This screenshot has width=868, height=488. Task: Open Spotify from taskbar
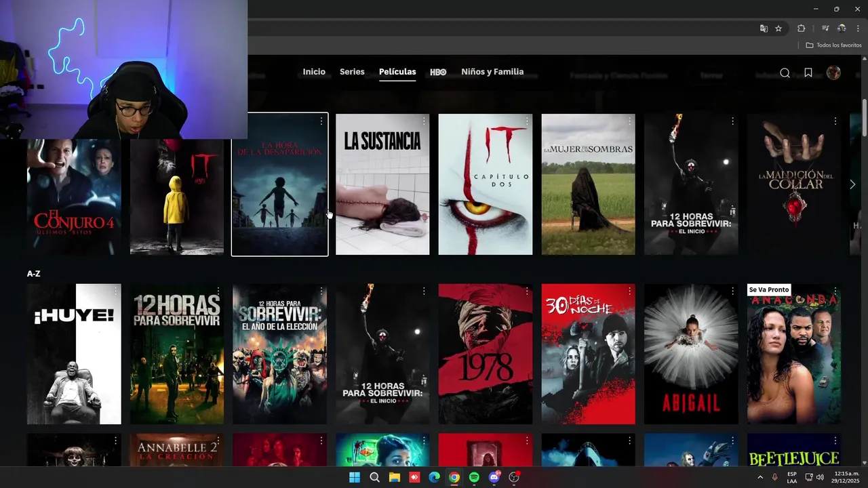(474, 477)
